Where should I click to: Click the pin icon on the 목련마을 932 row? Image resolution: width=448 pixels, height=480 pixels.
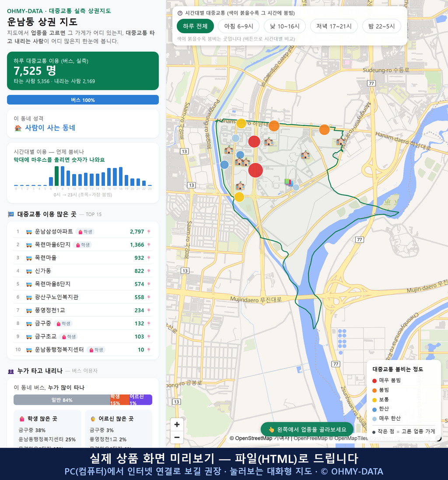click(x=149, y=258)
